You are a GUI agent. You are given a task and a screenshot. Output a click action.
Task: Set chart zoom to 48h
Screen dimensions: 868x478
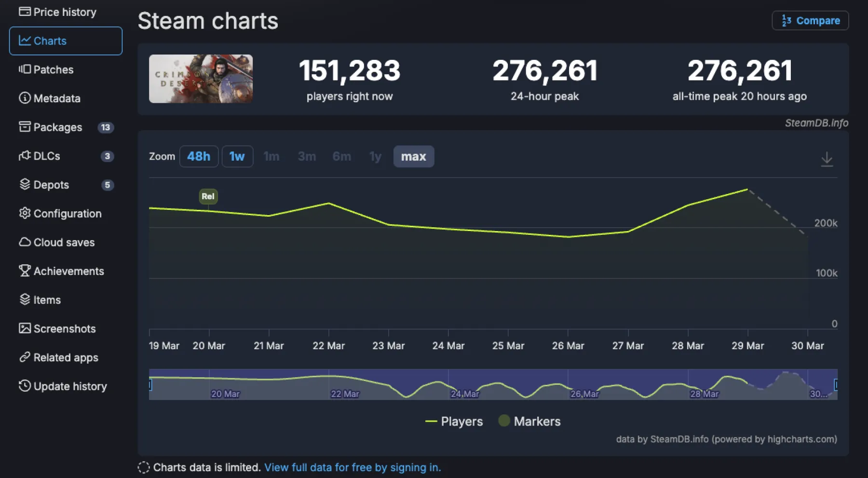click(x=199, y=156)
